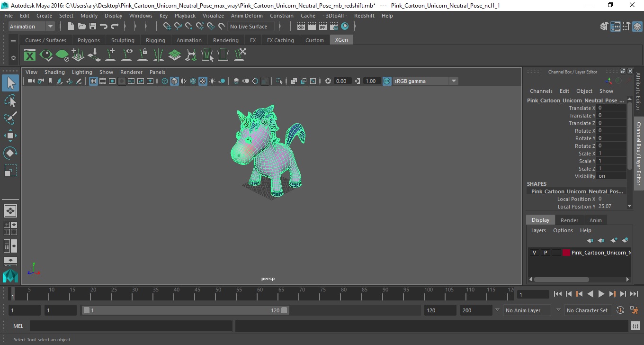This screenshot has height=345, width=644.
Task: Click the viewport bookmark icon
Action: click(x=50, y=81)
